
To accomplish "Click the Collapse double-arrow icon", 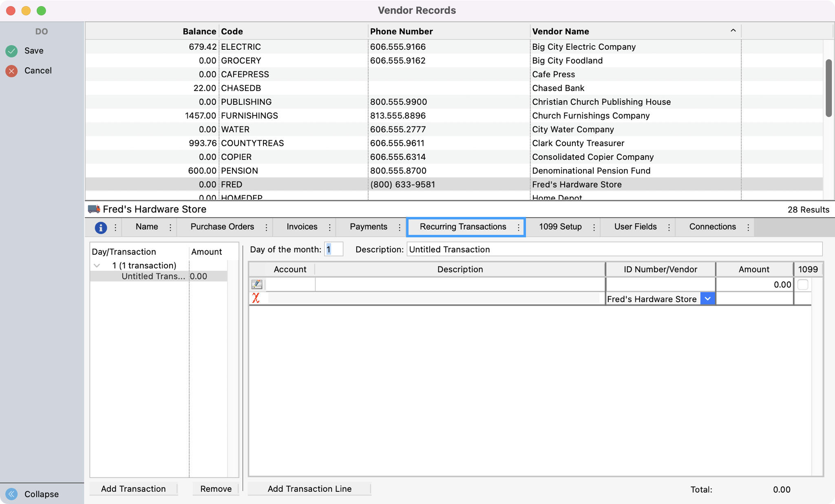I will click(11, 494).
